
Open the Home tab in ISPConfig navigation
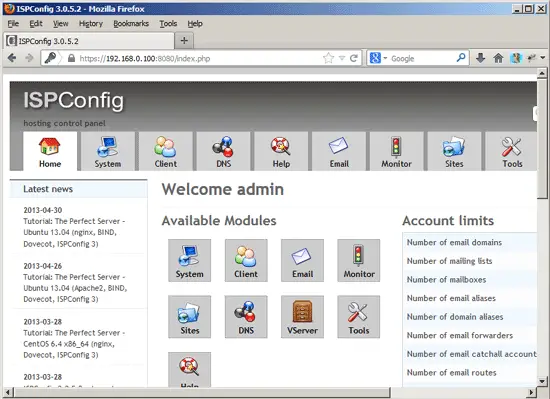[50, 151]
